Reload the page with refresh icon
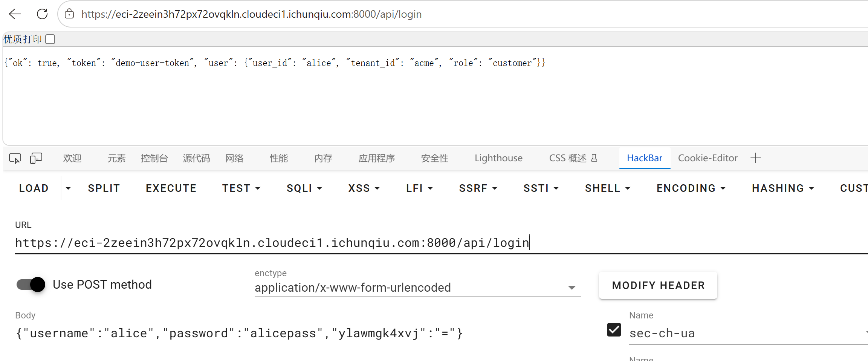The image size is (868, 361). coord(42,14)
